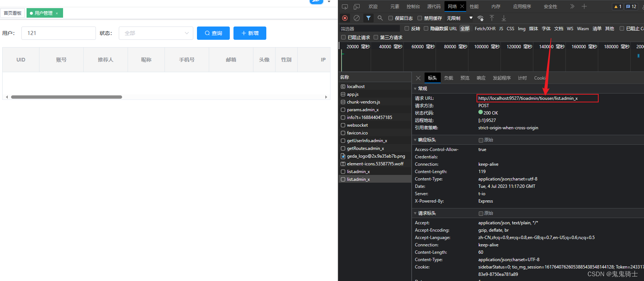Select getUserInfo.admin_x request

(x=375, y=141)
